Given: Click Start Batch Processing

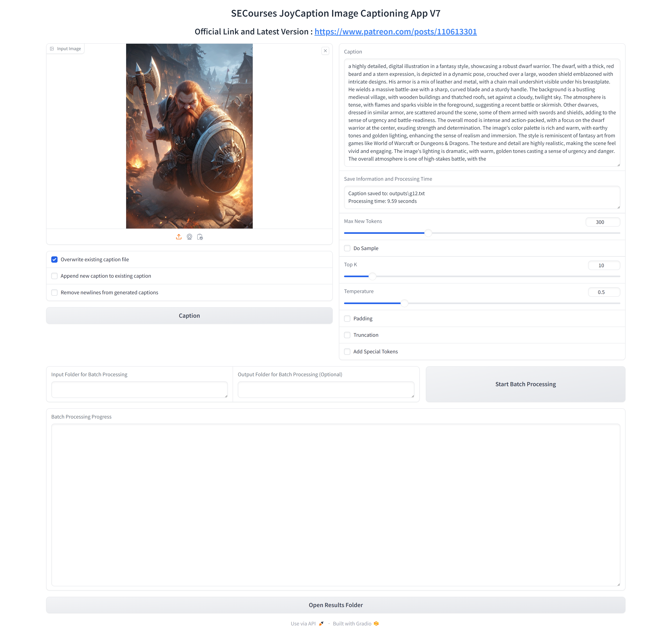Looking at the screenshot, I should [x=525, y=384].
